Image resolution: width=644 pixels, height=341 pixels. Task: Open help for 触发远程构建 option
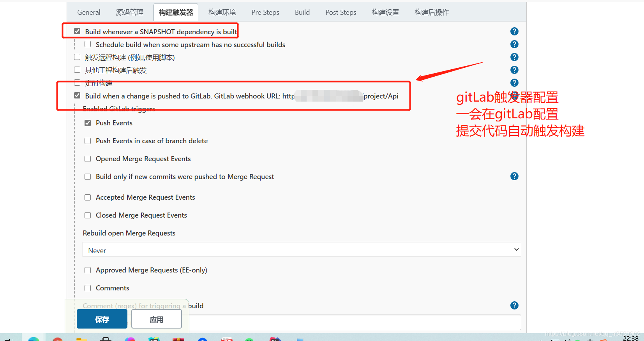514,57
